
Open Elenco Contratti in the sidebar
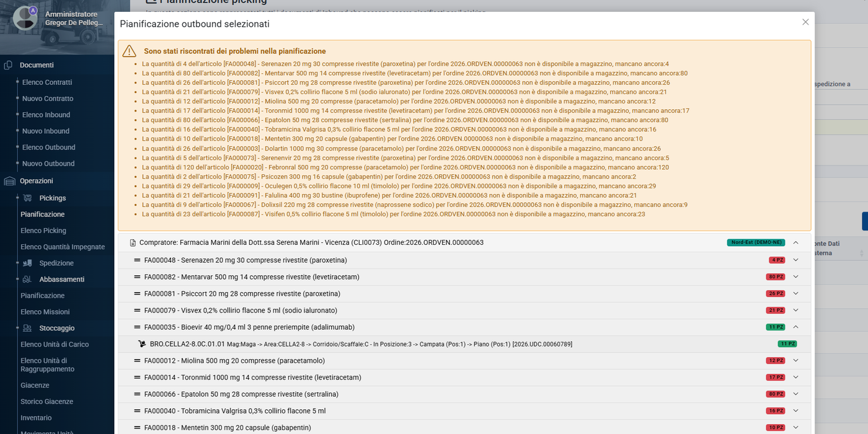pos(47,82)
